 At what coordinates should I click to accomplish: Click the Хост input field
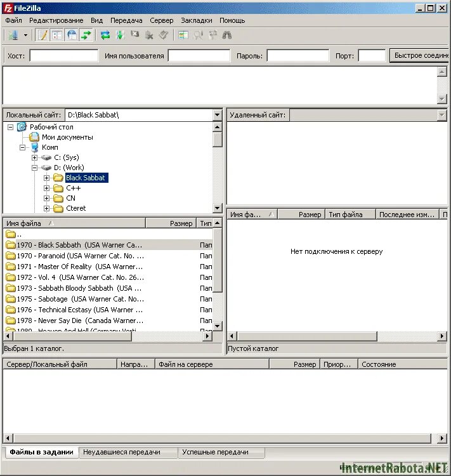63,56
